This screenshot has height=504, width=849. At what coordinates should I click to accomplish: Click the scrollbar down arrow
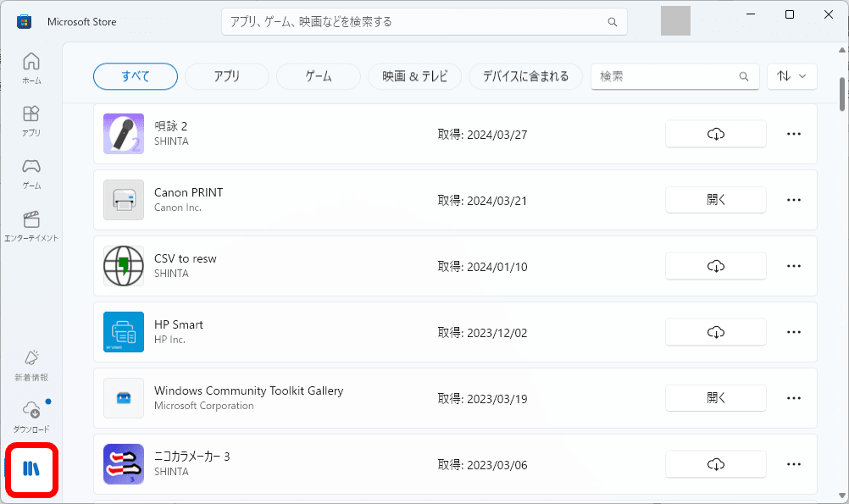(x=842, y=495)
